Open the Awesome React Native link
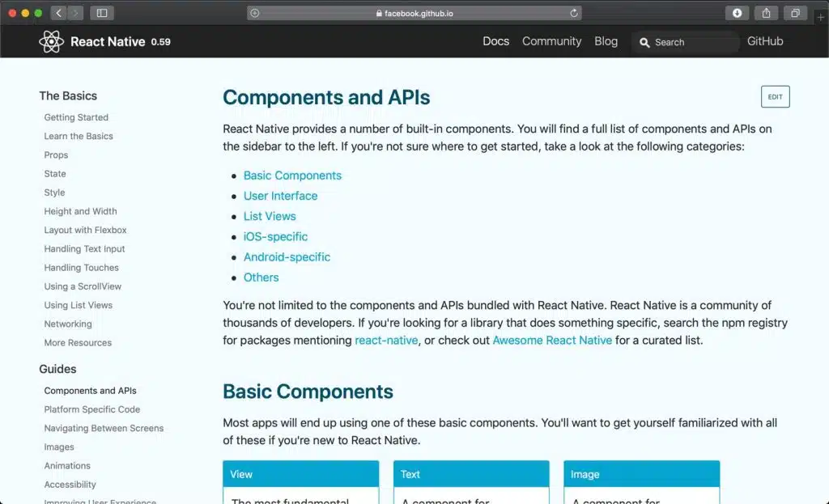Image resolution: width=829 pixels, height=504 pixels. point(552,340)
